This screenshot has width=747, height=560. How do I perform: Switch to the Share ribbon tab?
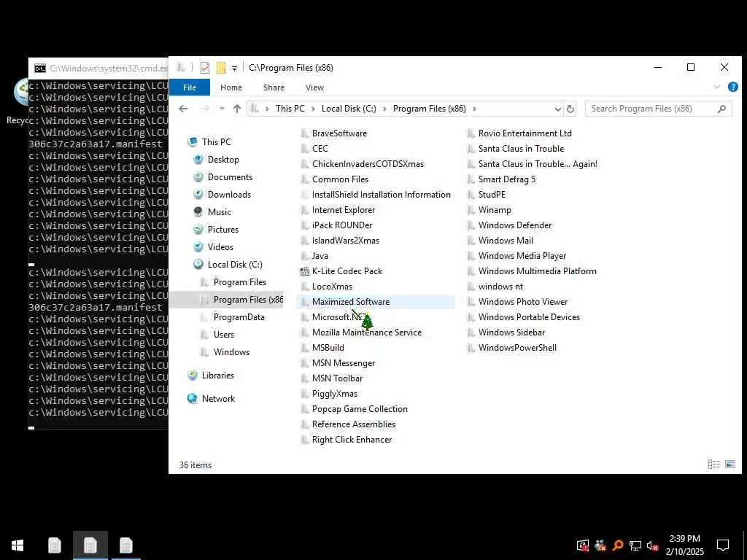274,87
